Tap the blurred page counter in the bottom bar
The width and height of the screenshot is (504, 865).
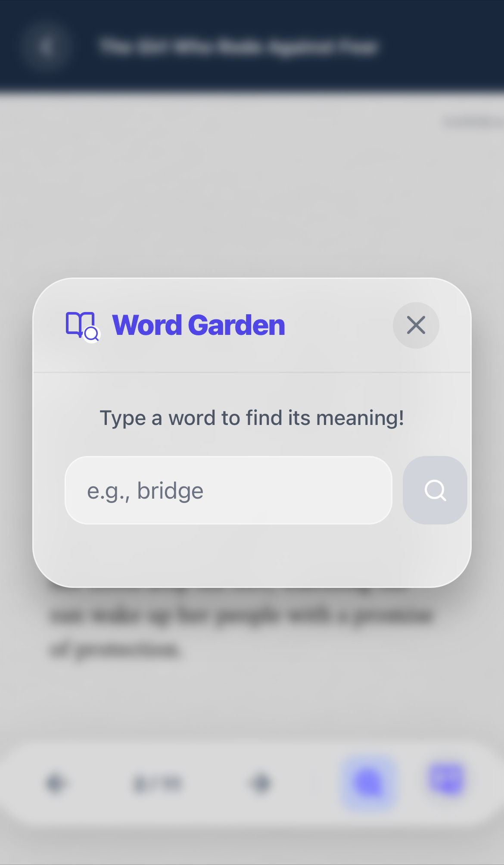point(158,783)
